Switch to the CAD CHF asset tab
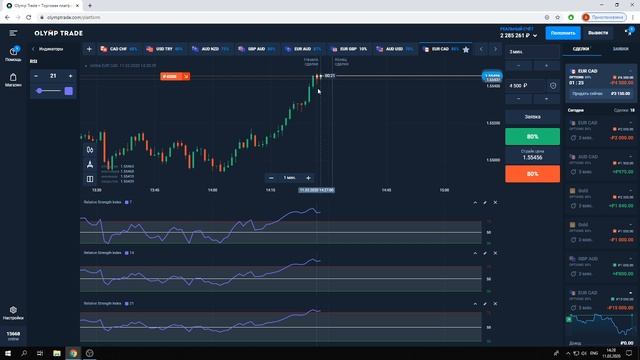Image resolution: width=640 pixels, height=360 pixels. pyautogui.click(x=119, y=49)
